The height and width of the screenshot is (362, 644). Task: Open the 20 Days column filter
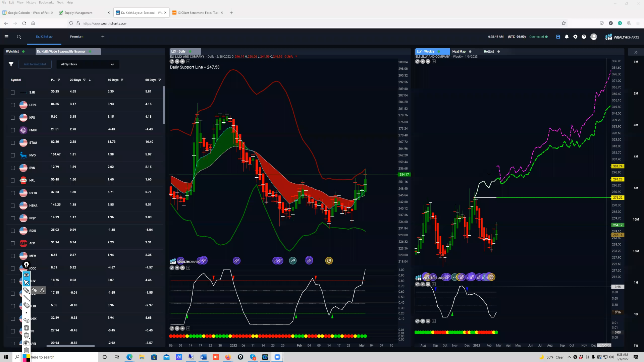[84, 80]
